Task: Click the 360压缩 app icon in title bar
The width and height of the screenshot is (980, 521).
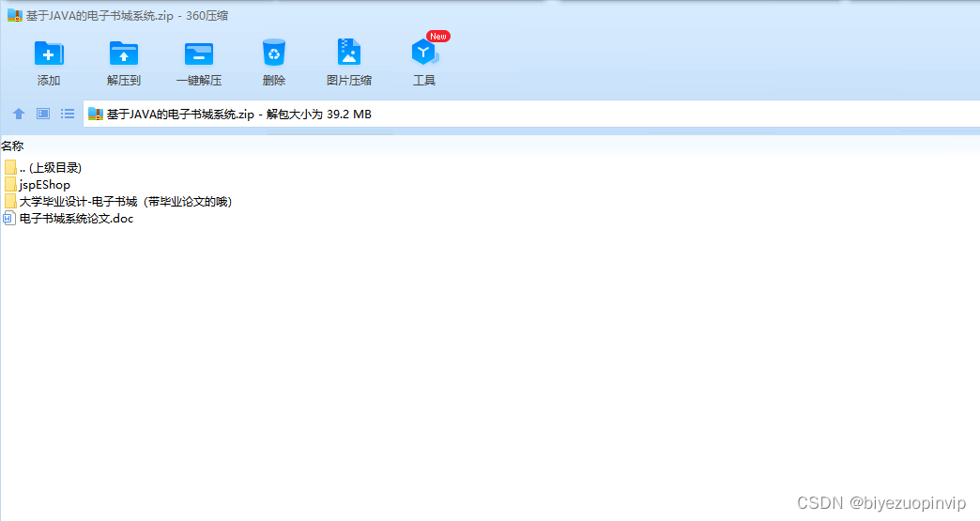Action: [15, 16]
